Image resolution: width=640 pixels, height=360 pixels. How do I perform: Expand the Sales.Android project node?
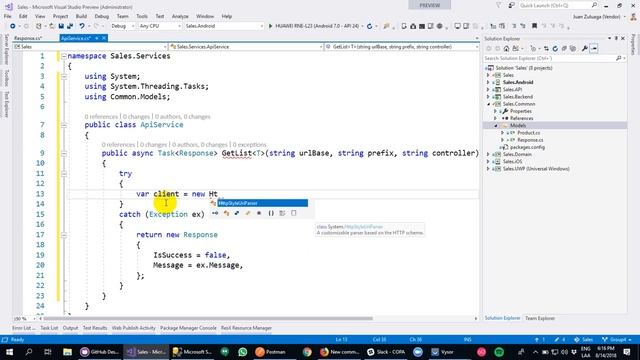point(488,82)
